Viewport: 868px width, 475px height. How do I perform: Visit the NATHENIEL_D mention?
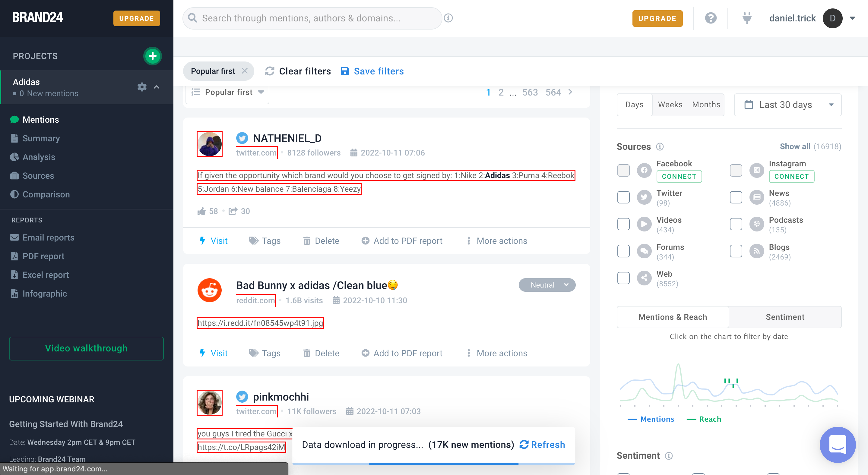click(x=213, y=241)
